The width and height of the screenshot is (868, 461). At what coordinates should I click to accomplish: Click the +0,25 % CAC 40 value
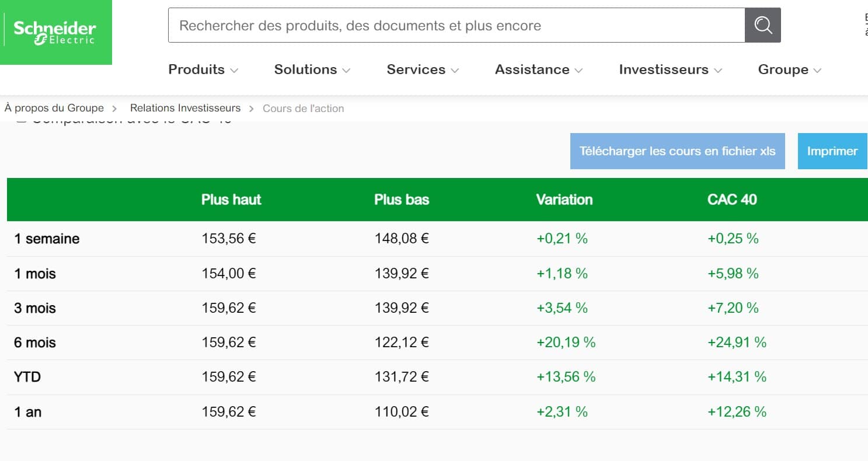(x=733, y=238)
